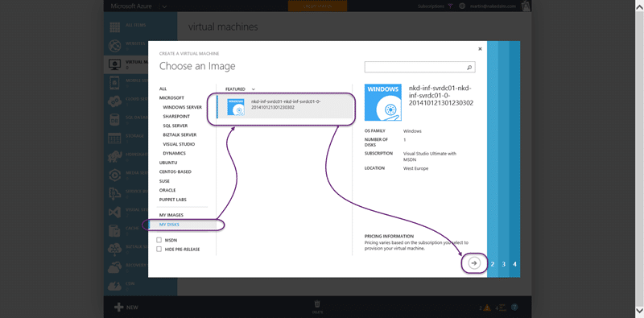Click the orange credit status banner

[317, 6]
